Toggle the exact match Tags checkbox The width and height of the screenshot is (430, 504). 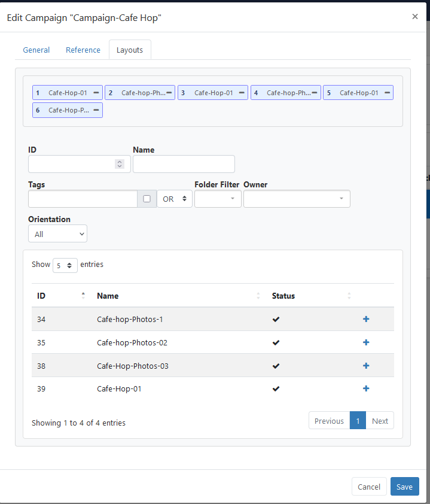click(x=147, y=199)
